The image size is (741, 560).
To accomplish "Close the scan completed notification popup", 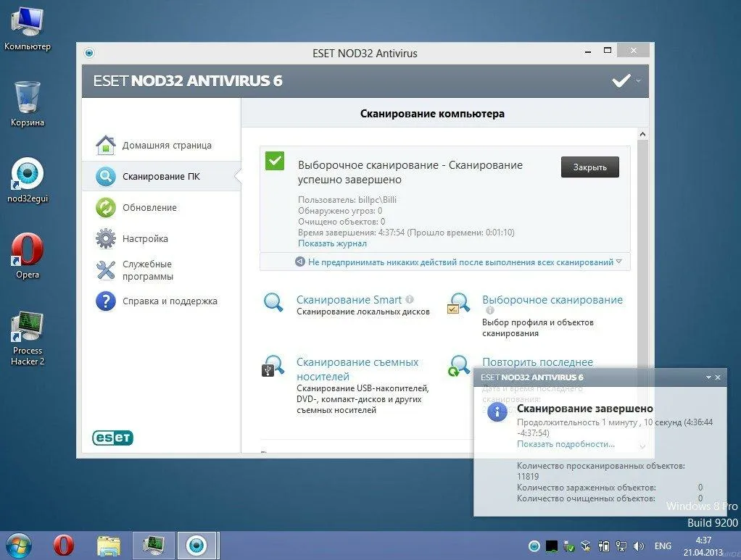I will (x=718, y=377).
